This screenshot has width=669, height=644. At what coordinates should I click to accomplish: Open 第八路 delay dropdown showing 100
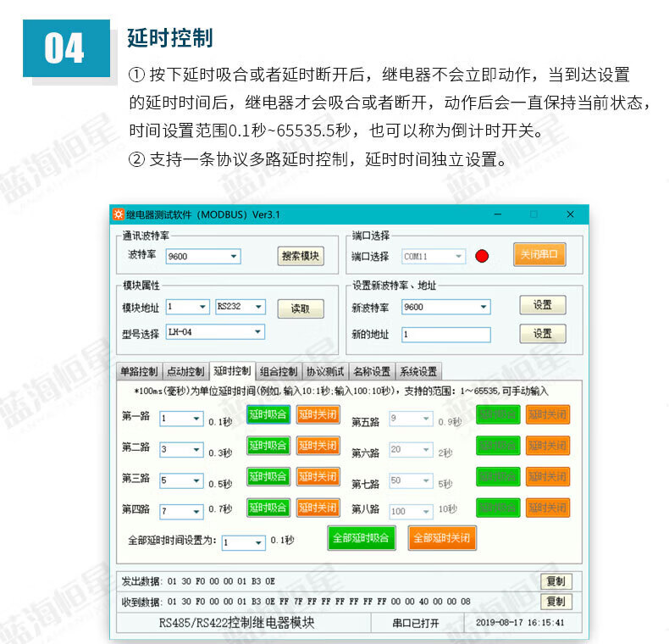[411, 511]
